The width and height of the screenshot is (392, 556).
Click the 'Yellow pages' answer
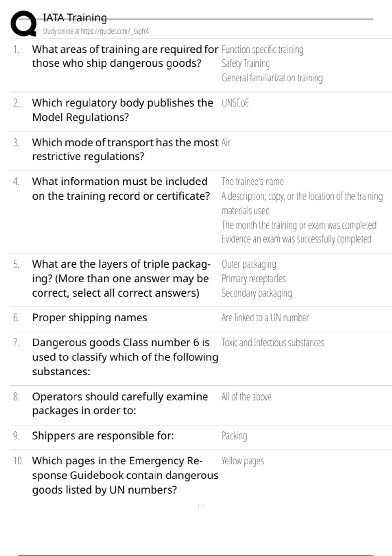(243, 461)
